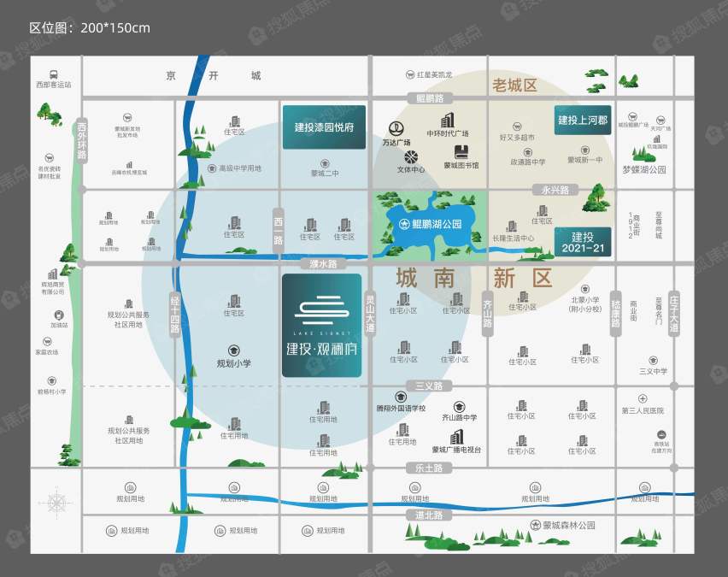Click the 灵山大道 road label
This screenshot has width=728, height=577.
tap(370, 314)
